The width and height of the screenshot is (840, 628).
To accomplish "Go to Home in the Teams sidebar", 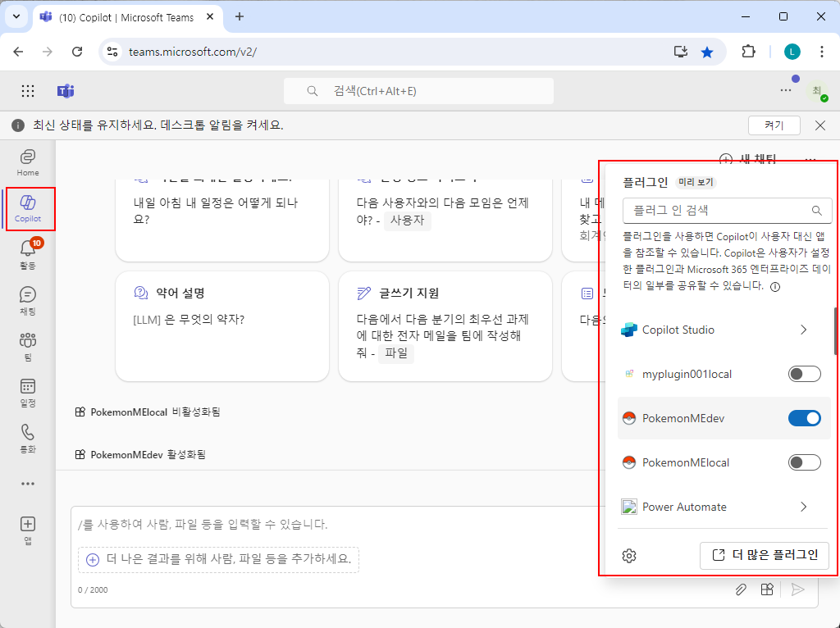I will click(28, 163).
